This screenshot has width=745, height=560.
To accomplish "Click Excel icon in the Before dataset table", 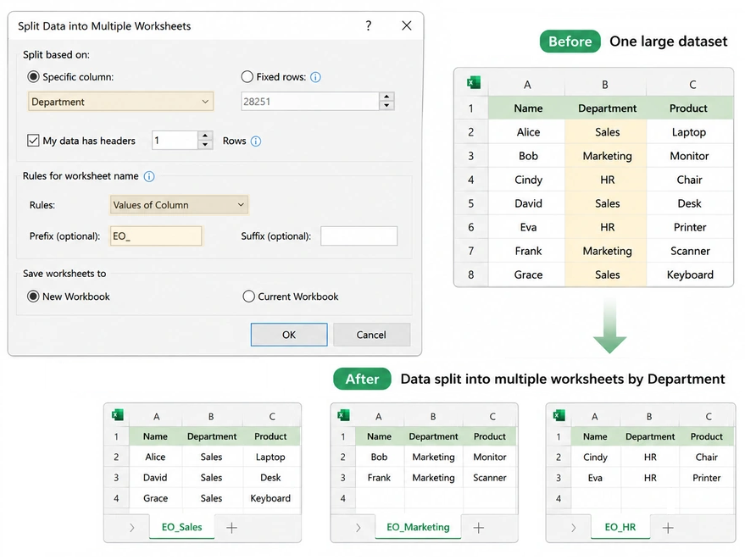I will pyautogui.click(x=473, y=83).
